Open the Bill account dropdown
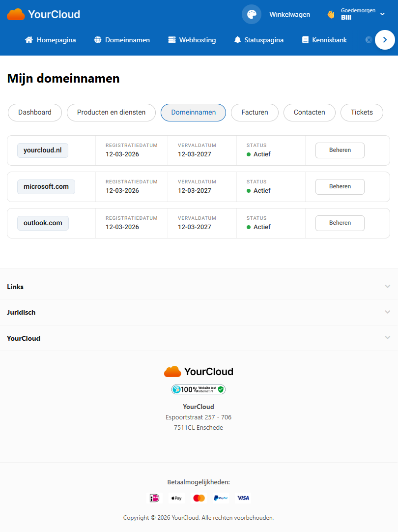398x532 pixels. tap(363, 14)
